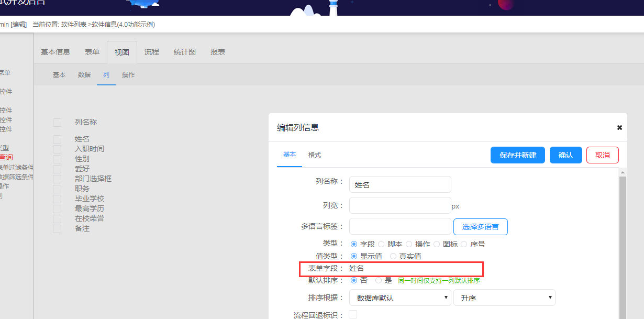Screen dimensions: 644x319
Task: Click the 性别 column row
Action: coord(82,159)
